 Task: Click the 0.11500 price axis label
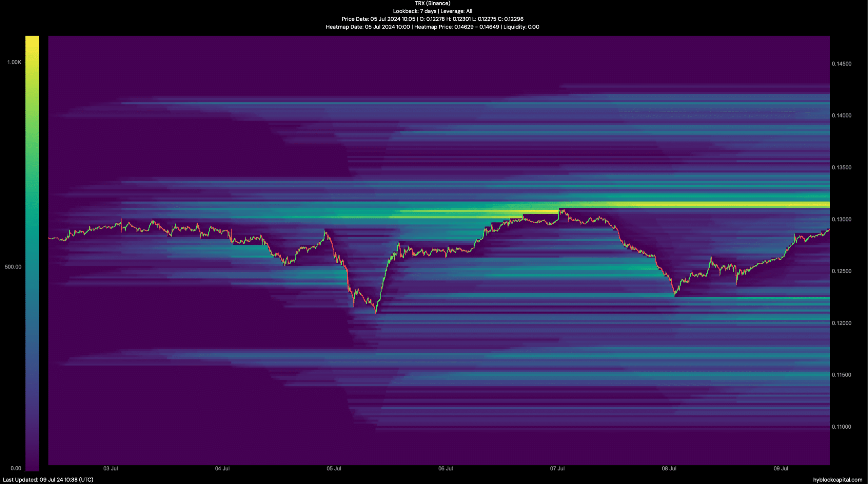tap(842, 375)
